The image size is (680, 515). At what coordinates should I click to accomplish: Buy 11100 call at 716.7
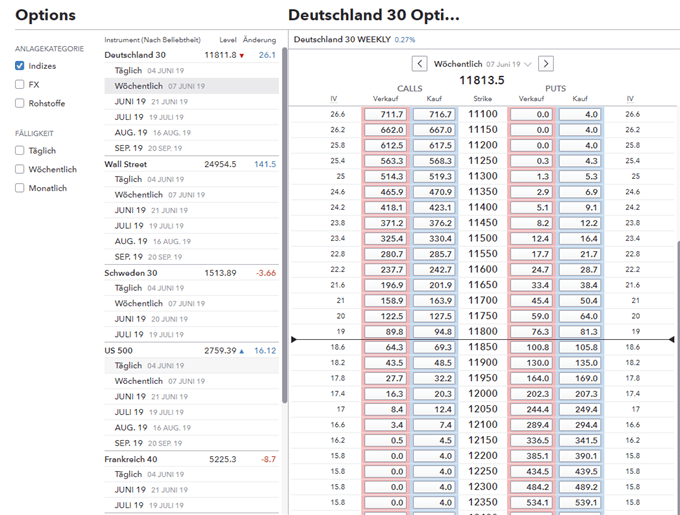tap(434, 114)
